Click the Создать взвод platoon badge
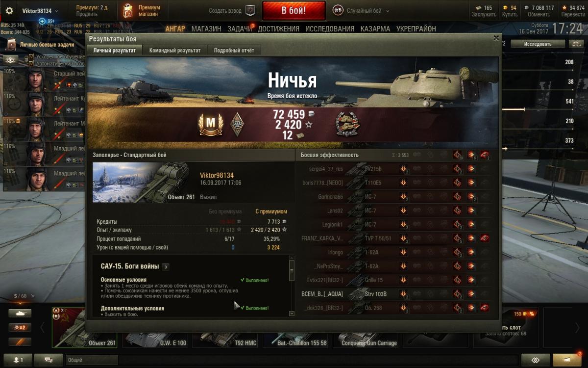 (x=250, y=11)
